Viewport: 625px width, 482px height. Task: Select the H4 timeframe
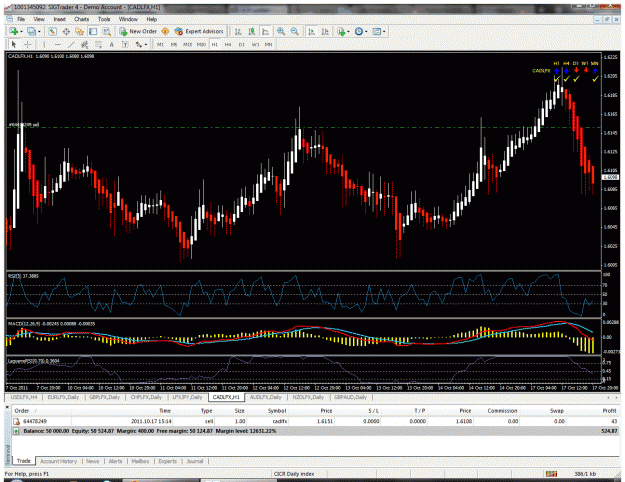tap(228, 45)
